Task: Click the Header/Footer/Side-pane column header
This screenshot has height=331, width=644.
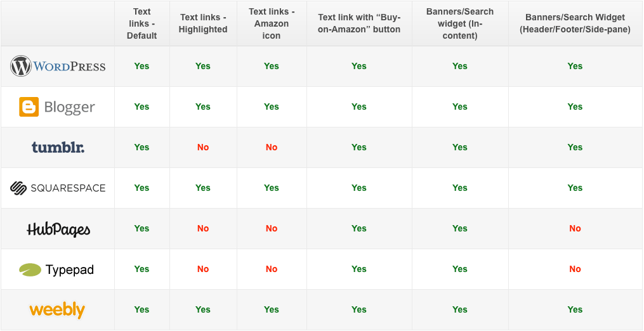Action: 575,23
